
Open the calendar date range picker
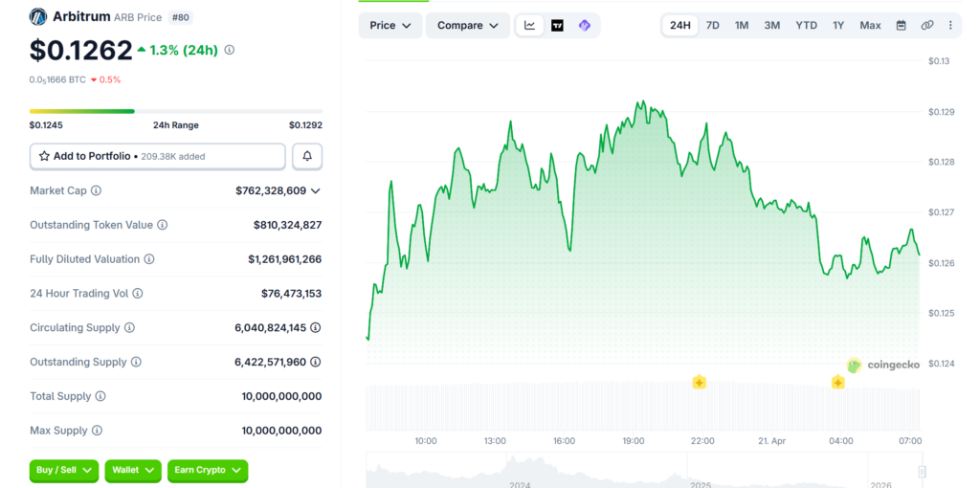(901, 26)
